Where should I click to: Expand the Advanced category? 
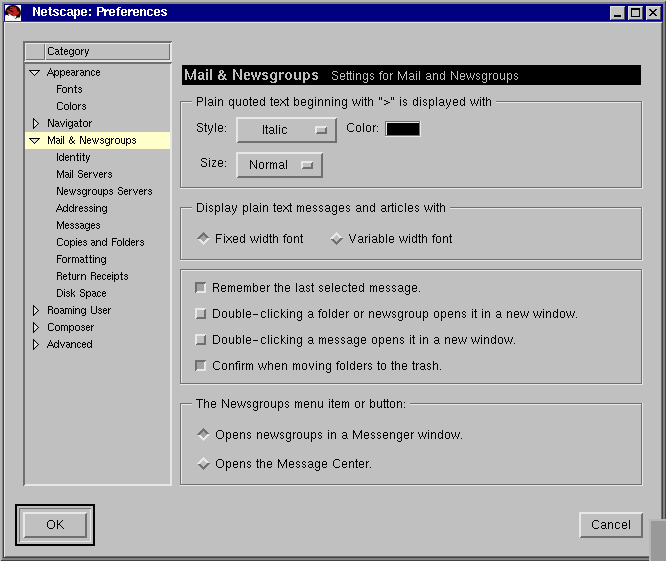[x=35, y=345]
